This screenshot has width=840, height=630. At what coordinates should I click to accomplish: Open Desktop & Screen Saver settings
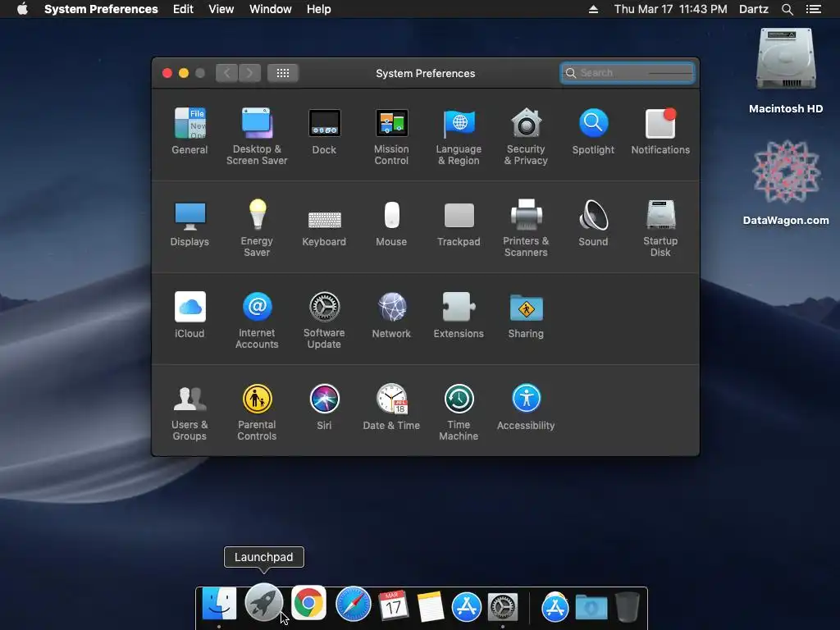coord(257,136)
